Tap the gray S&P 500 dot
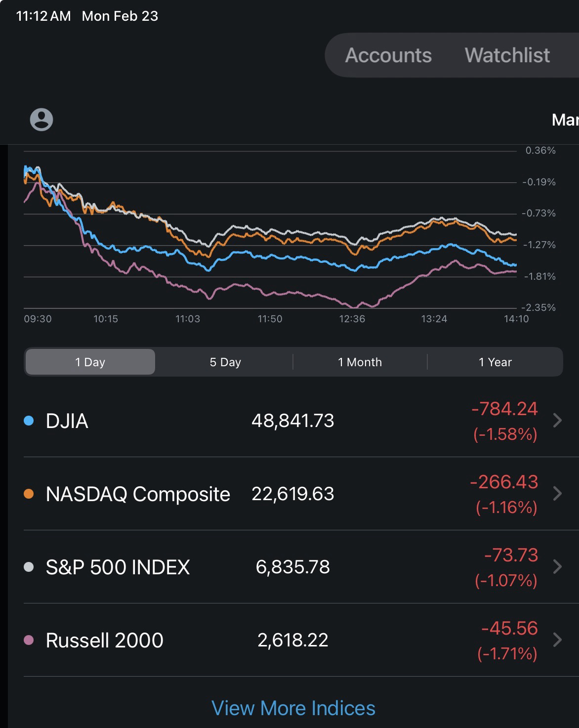Viewport: 579px width, 728px height. pyautogui.click(x=29, y=567)
